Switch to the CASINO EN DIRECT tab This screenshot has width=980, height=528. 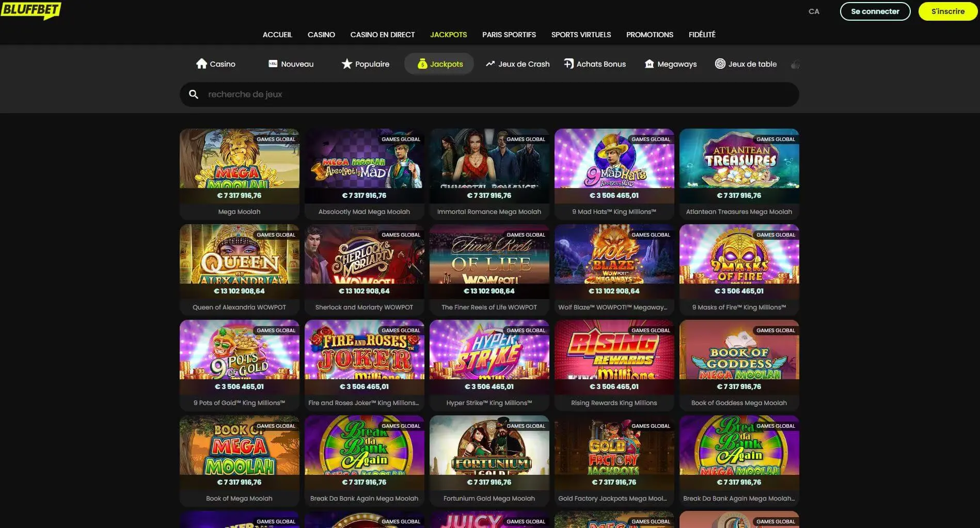[382, 35]
